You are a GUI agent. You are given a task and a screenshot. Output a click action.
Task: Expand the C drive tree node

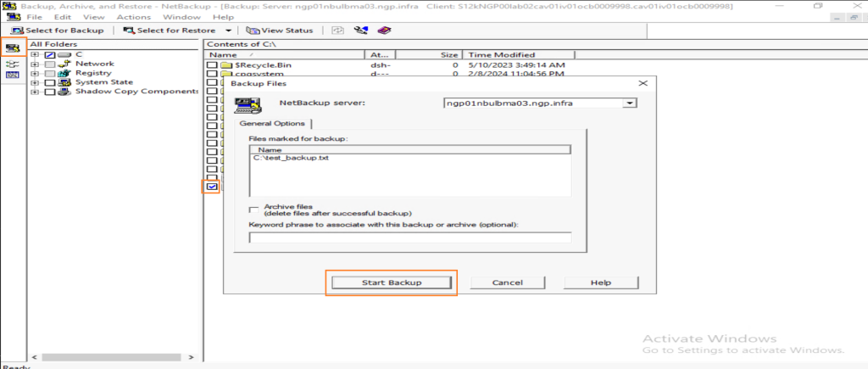point(36,55)
